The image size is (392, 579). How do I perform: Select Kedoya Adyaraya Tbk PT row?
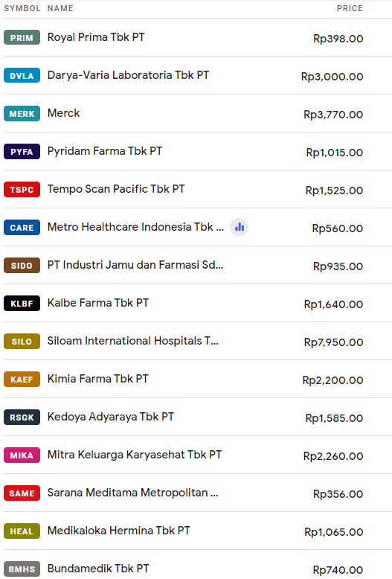pyautogui.click(x=198, y=417)
